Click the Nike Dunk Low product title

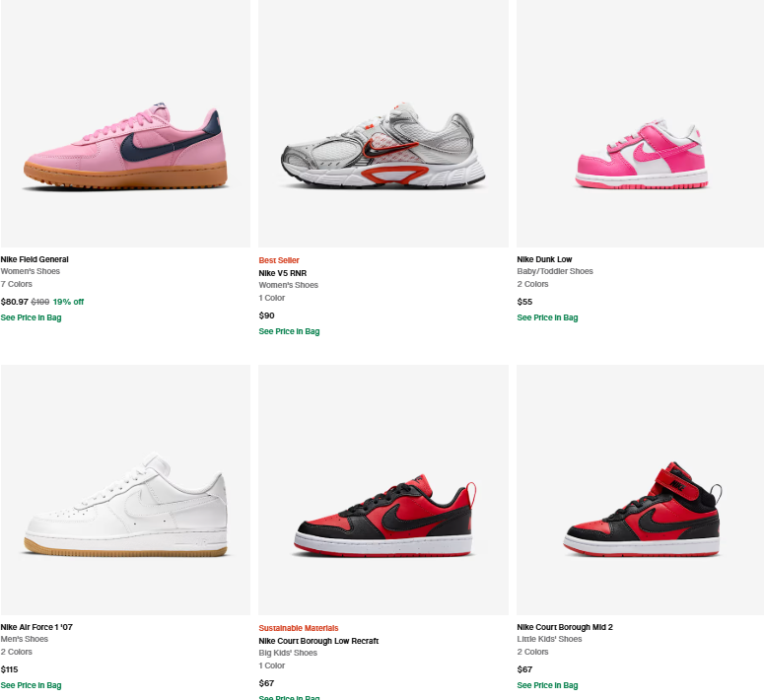click(544, 259)
